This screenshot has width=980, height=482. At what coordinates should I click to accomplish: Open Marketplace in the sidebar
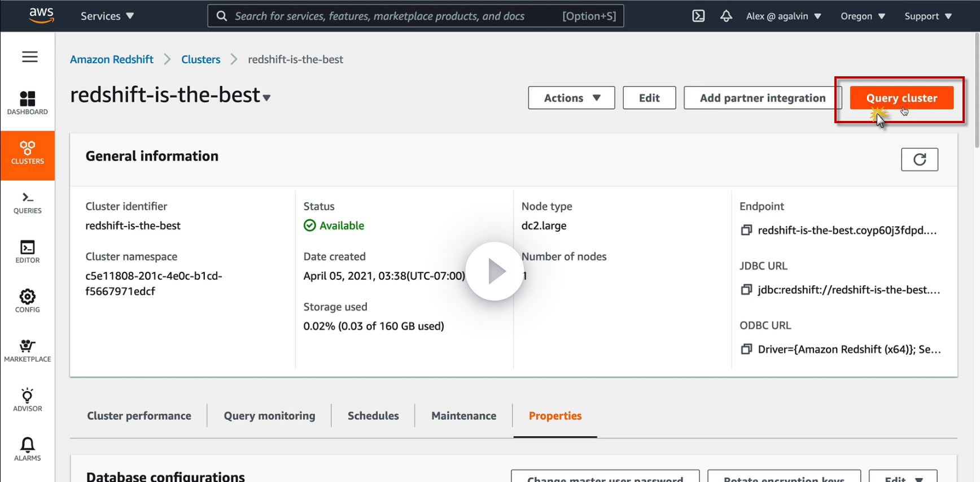pyautogui.click(x=28, y=351)
